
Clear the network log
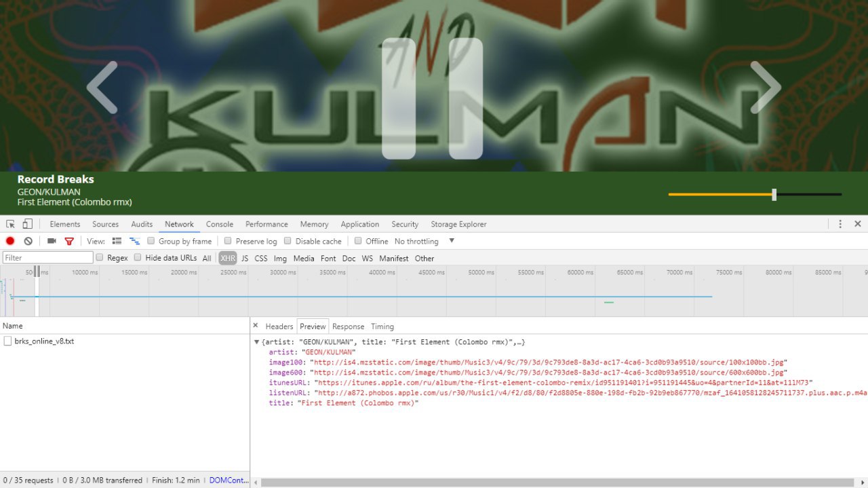coord(28,241)
